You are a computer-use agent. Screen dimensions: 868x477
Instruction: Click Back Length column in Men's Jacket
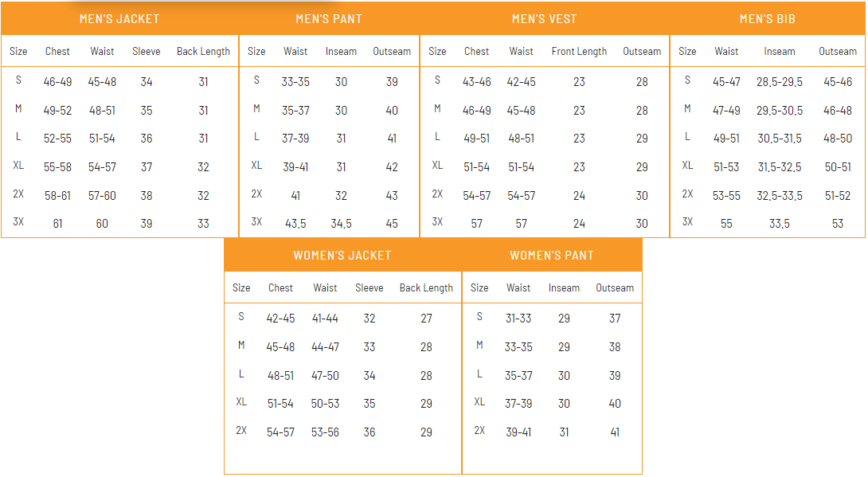tap(203, 52)
